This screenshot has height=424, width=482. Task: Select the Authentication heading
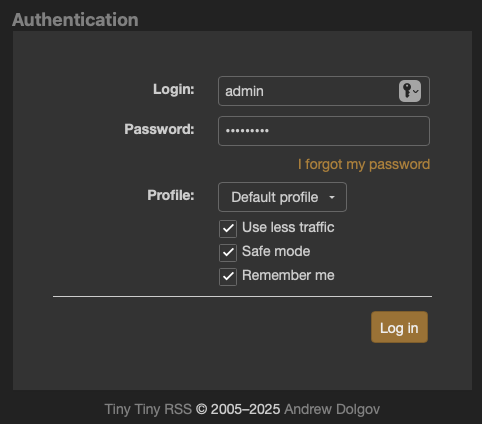75,20
